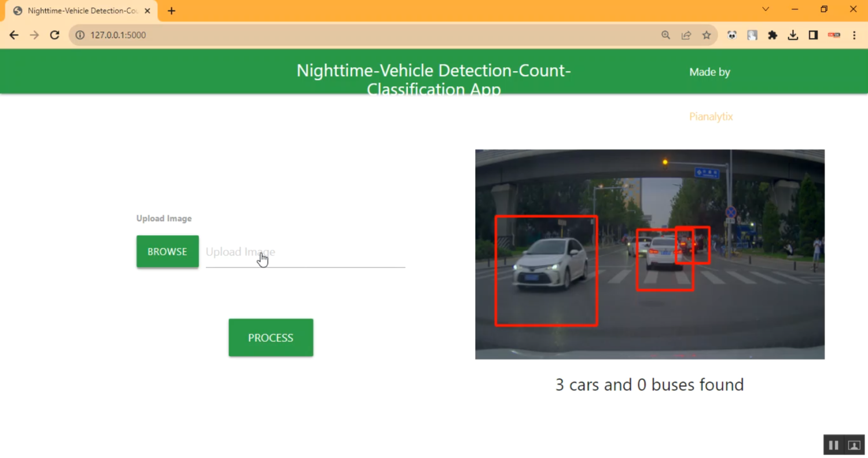Open the Downloads icon
The width and height of the screenshot is (868, 458).
[793, 35]
